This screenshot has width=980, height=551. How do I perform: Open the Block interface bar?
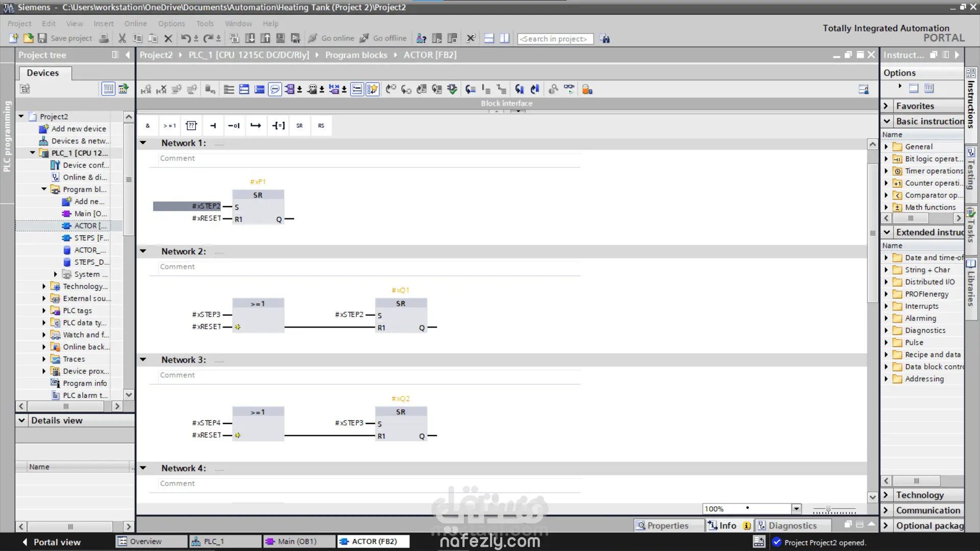pyautogui.click(x=507, y=103)
